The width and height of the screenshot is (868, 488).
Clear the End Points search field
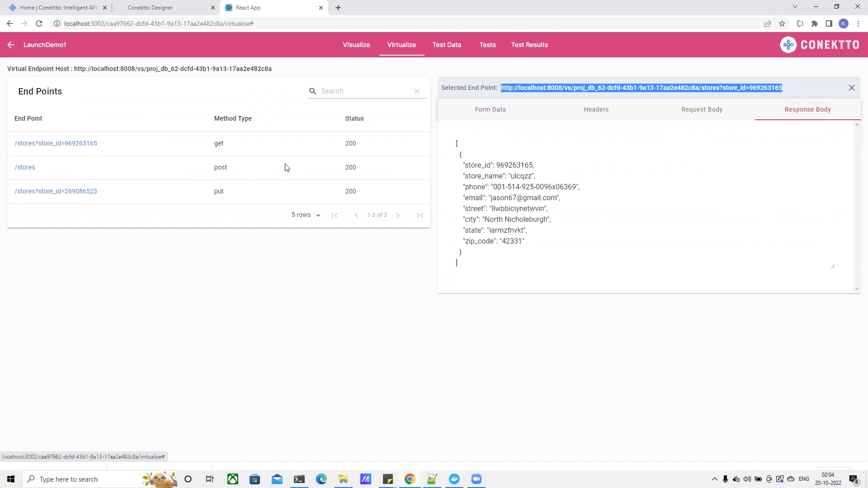coord(417,91)
